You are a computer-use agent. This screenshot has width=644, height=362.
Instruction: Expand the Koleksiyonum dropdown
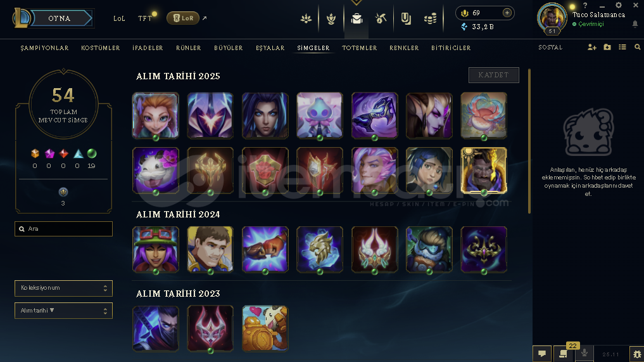click(x=64, y=288)
